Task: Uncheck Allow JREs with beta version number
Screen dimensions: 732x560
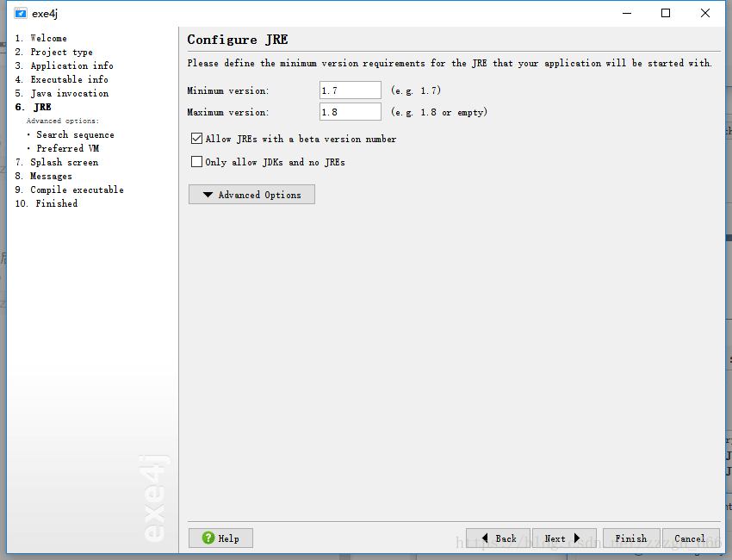Action: pos(196,139)
